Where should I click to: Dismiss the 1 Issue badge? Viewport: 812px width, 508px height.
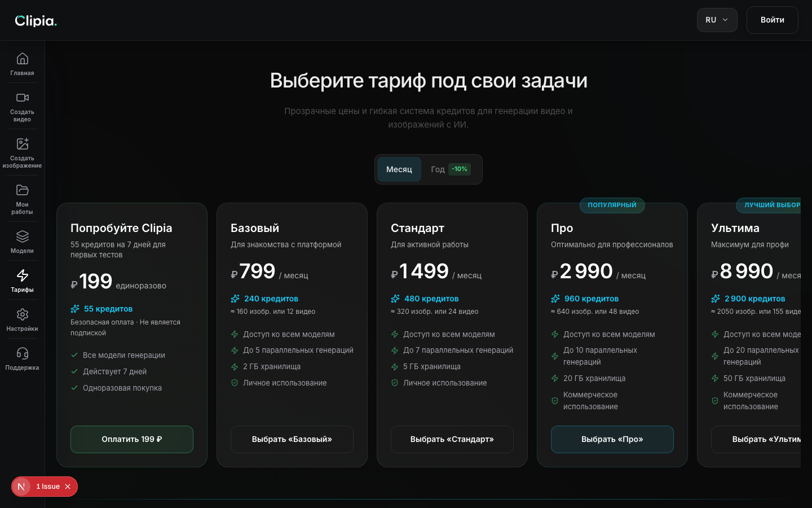pos(68,487)
